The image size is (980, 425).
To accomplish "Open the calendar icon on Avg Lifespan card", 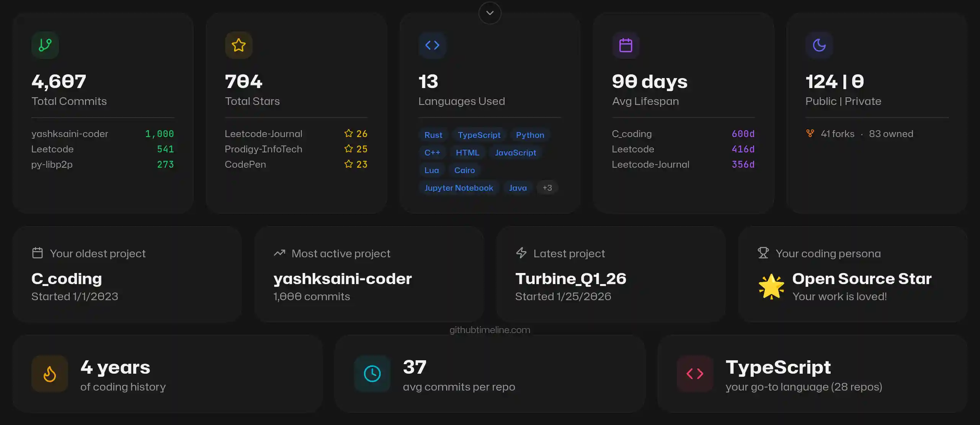I will point(626,45).
